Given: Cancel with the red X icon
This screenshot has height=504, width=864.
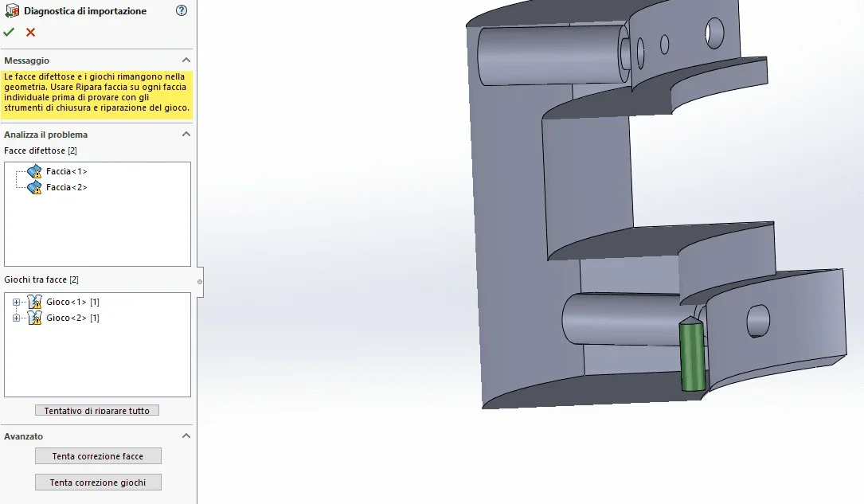Looking at the screenshot, I should (30, 33).
